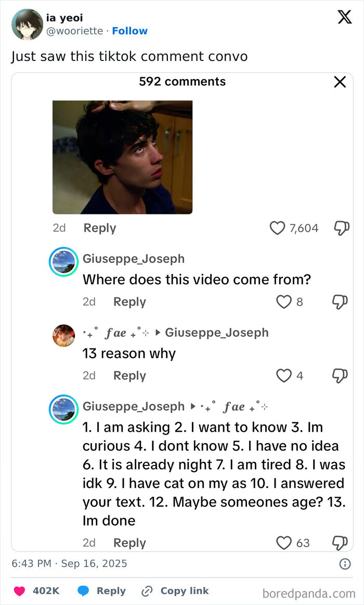Click the pink heart with 402K likes
The height and width of the screenshot is (605, 364).
pos(20,591)
